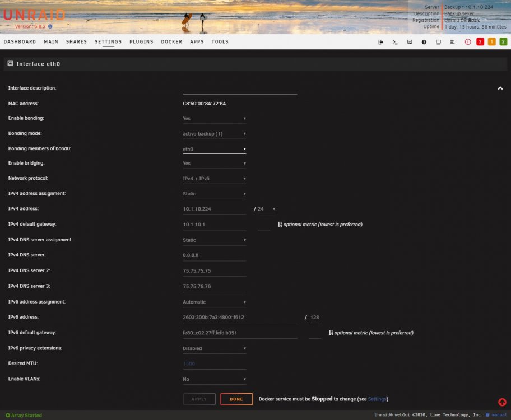
Task: Click the IPv6 address field
Action: pyautogui.click(x=240, y=318)
